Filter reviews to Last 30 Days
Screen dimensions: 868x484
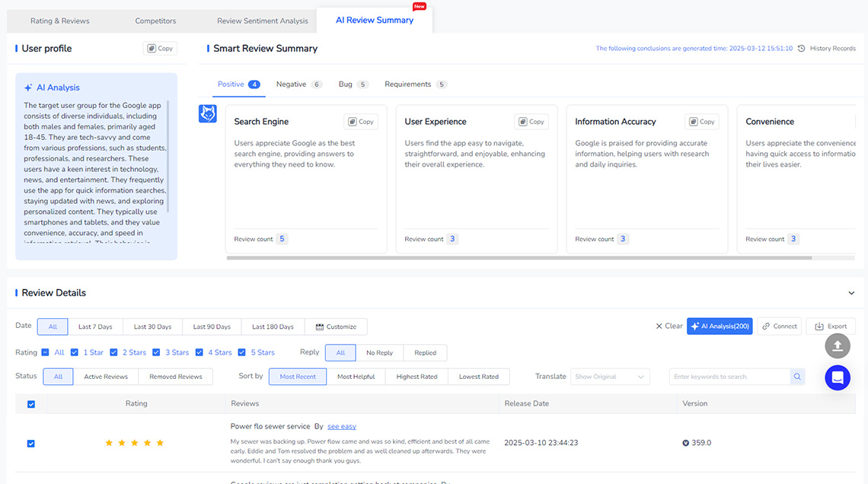153,327
